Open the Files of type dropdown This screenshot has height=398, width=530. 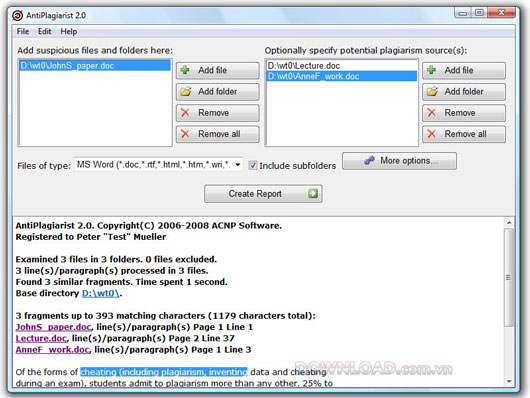click(159, 165)
